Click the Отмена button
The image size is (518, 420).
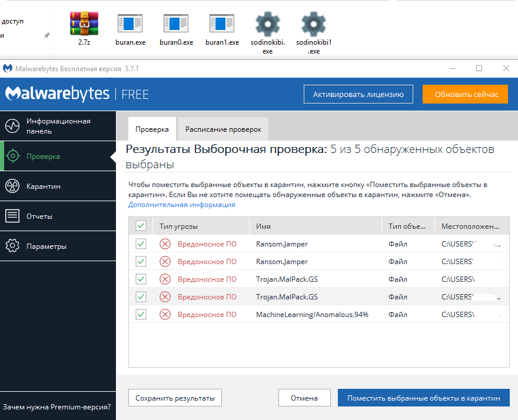[x=304, y=398]
